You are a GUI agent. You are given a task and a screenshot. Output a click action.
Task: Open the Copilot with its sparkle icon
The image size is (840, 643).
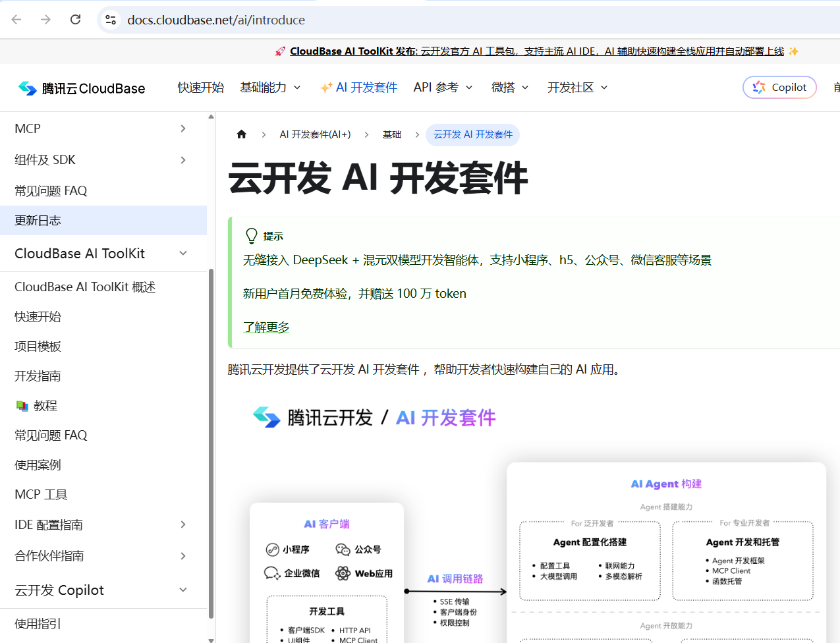point(779,86)
